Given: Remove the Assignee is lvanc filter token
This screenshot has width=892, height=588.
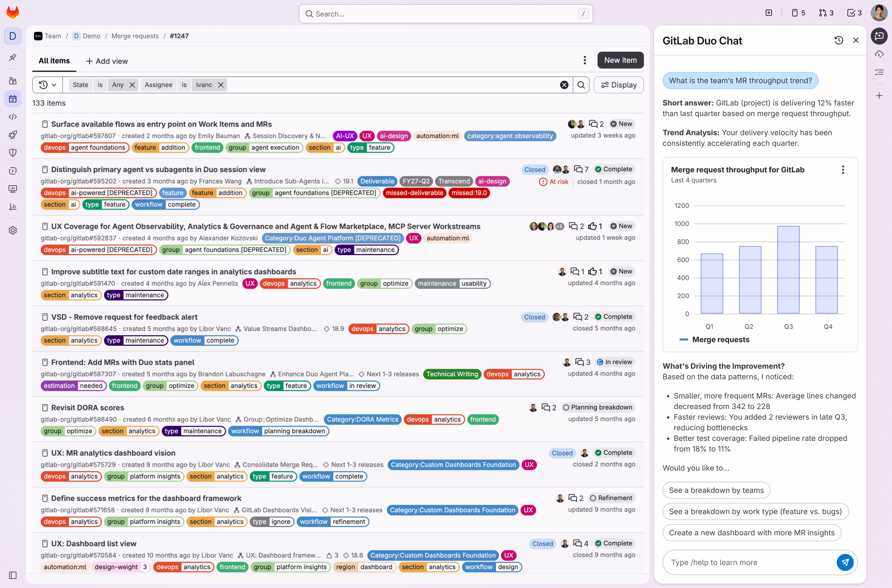Looking at the screenshot, I should 221,85.
